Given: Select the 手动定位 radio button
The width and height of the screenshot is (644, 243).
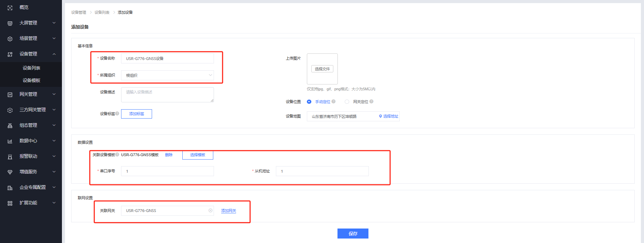Looking at the screenshot, I should point(309,102).
